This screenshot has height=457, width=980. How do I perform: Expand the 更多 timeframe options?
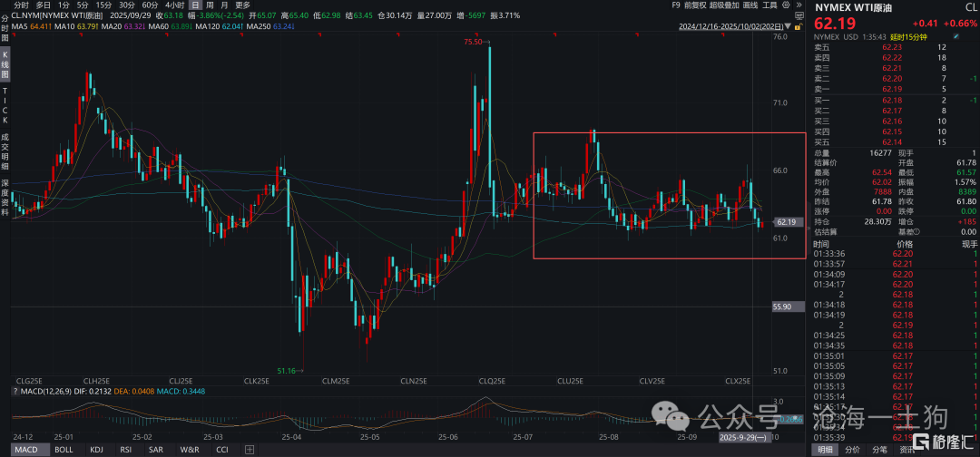click(242, 5)
